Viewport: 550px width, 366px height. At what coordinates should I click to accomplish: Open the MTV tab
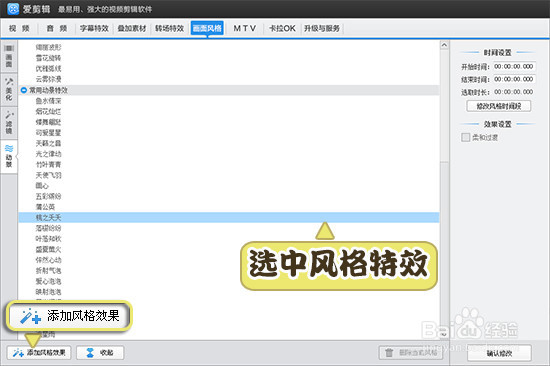click(245, 28)
